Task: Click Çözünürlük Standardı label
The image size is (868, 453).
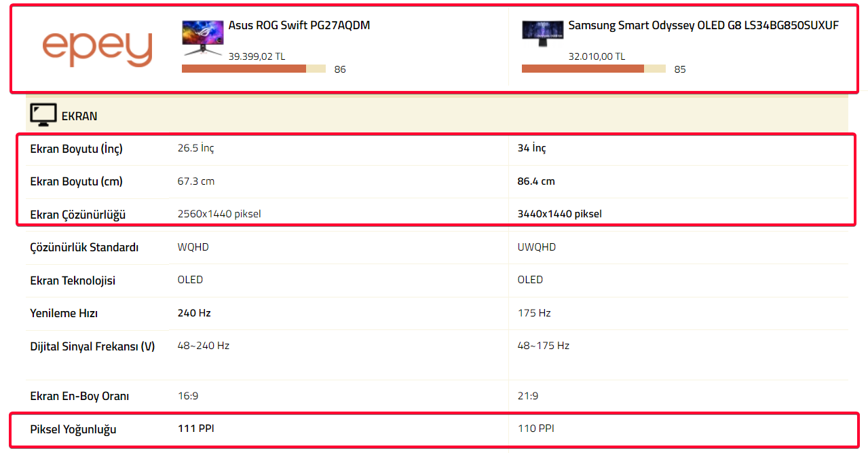Action: click(x=84, y=247)
